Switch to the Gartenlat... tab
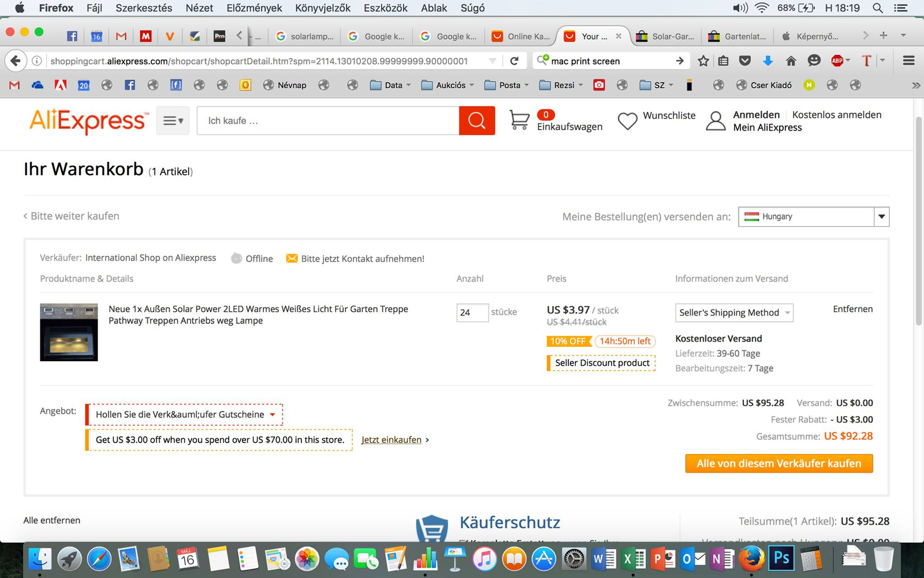Viewport: 924px width, 578px height. pyautogui.click(x=737, y=36)
